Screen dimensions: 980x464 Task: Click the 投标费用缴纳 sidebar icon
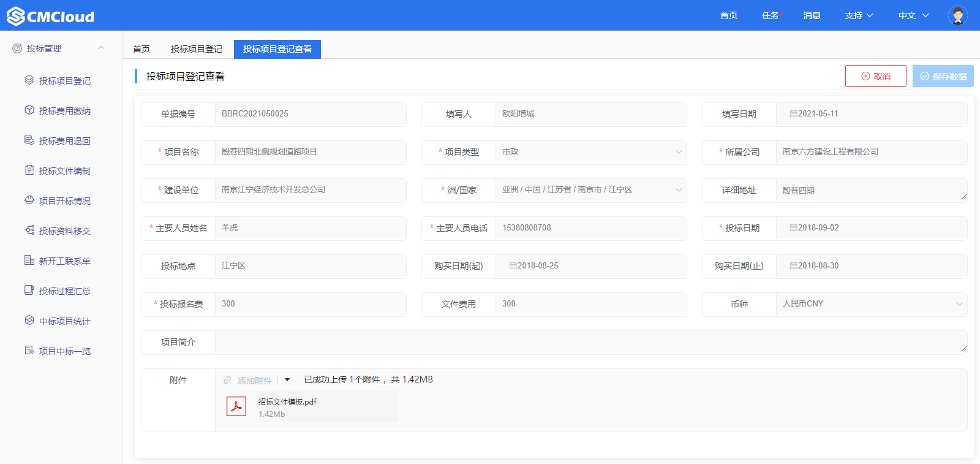point(29,110)
